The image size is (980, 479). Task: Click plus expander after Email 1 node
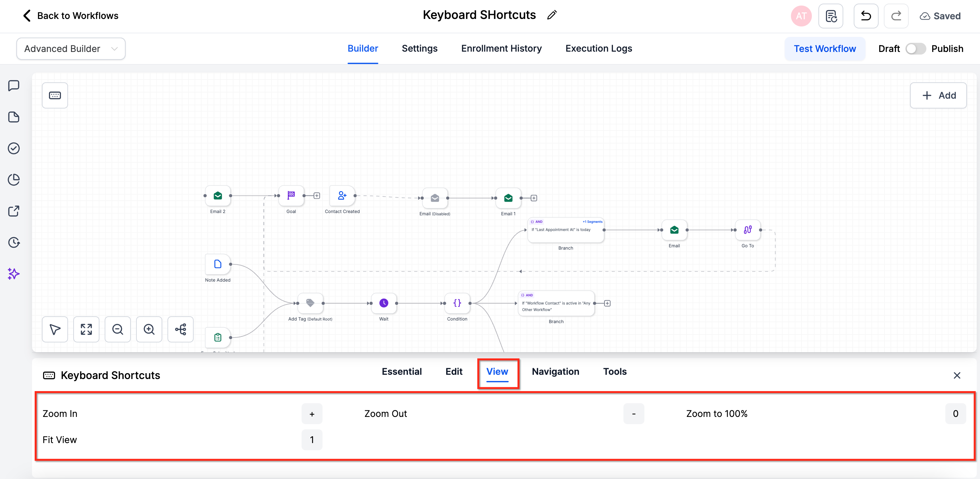pos(534,198)
